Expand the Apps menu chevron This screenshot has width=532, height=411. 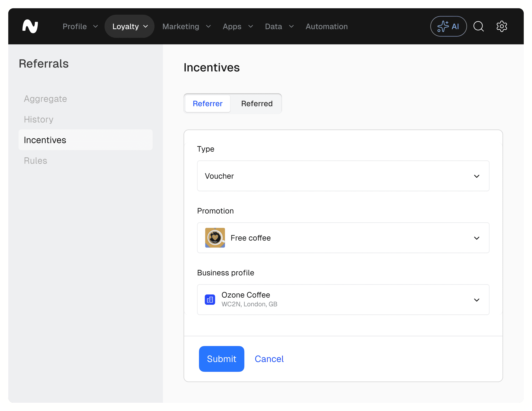tap(251, 26)
